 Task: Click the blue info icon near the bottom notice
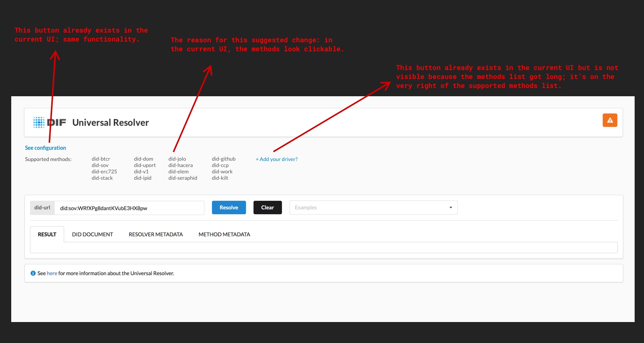coord(33,273)
